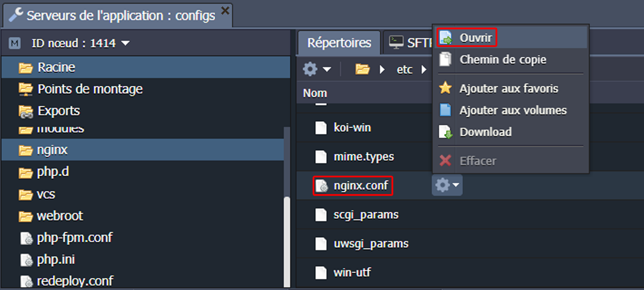Image resolution: width=644 pixels, height=290 pixels.
Task: Click the star Ajouter aux favoris icon
Action: [445, 88]
